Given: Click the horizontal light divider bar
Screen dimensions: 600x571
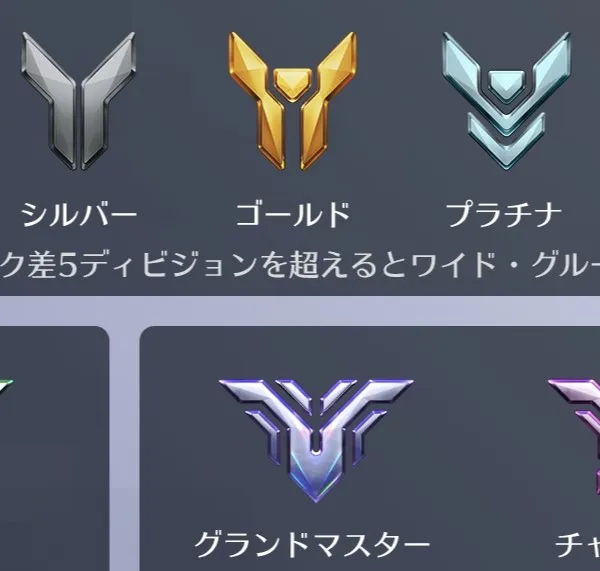Looking at the screenshot, I should pyautogui.click(x=300, y=310).
